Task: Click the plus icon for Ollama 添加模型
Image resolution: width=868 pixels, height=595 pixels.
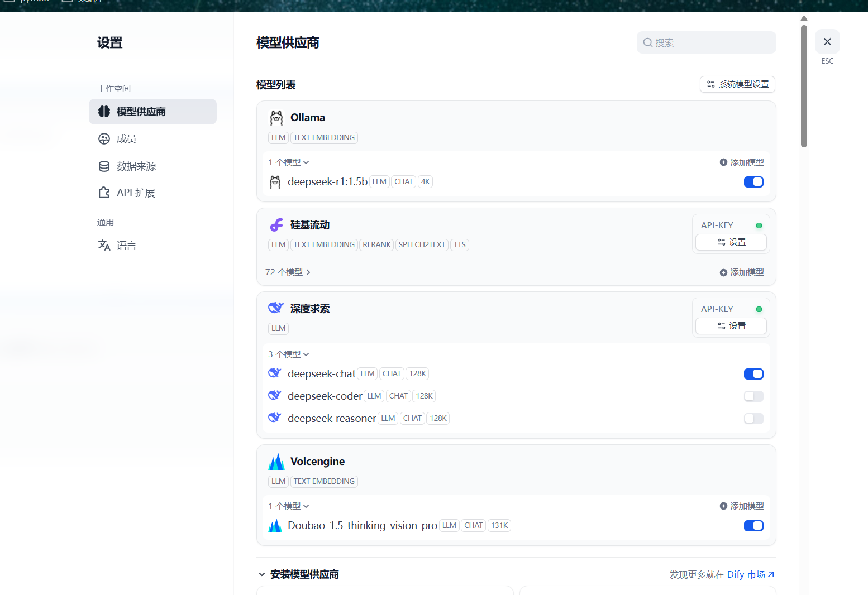Action: tap(723, 162)
